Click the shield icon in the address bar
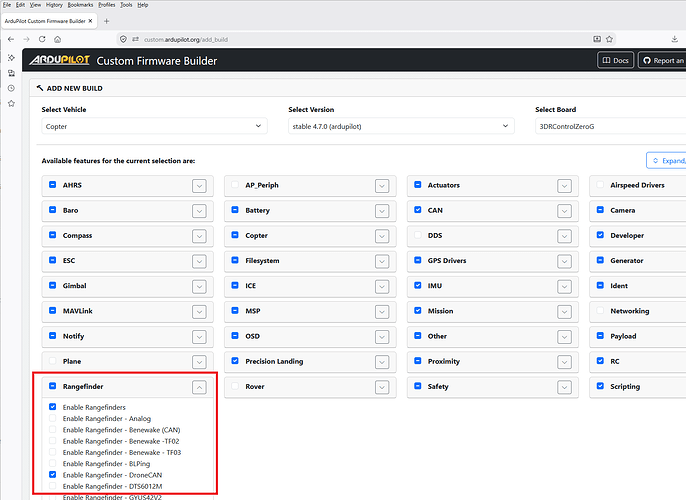Image resolution: width=686 pixels, height=500 pixels. coord(123,39)
